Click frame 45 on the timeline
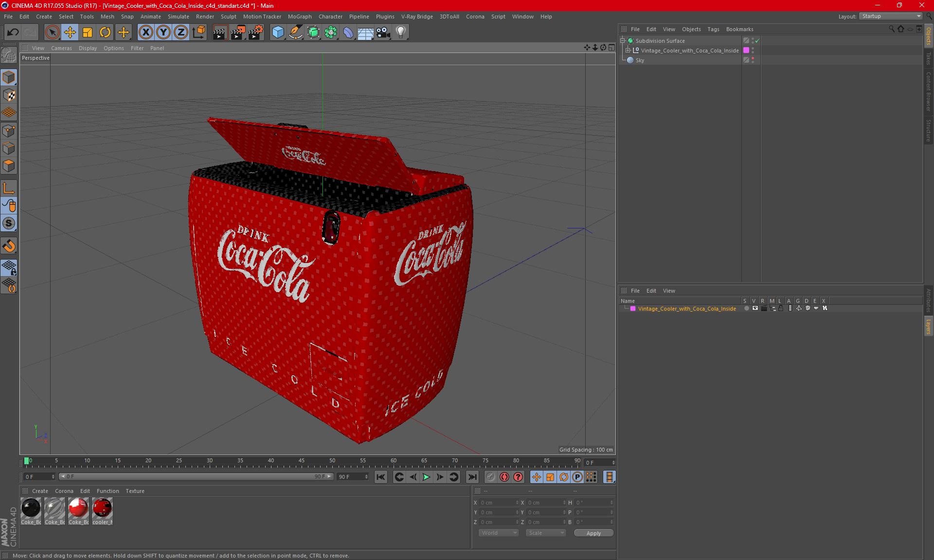The width and height of the screenshot is (934, 560). pyautogui.click(x=302, y=462)
